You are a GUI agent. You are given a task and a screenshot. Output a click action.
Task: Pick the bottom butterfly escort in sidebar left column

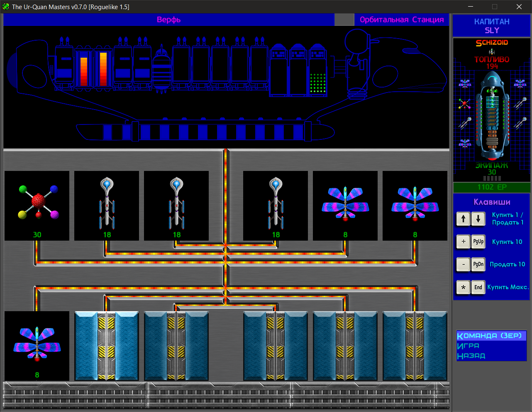click(465, 143)
